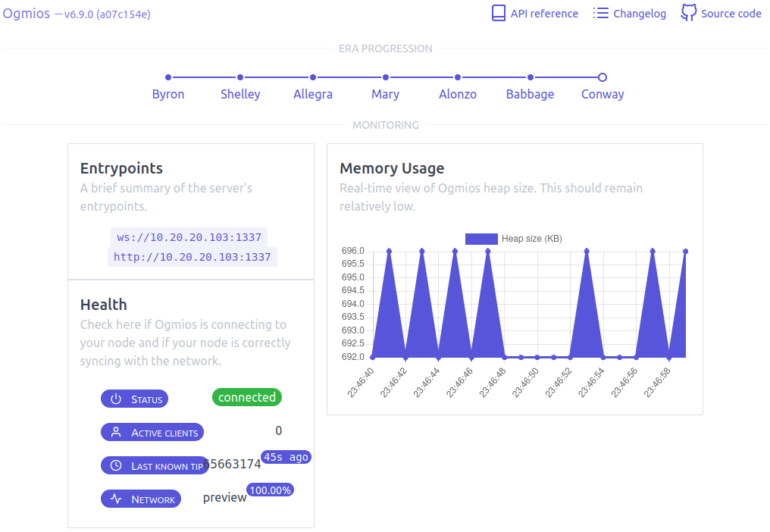
Task: Click the API reference book icon
Action: [499, 14]
